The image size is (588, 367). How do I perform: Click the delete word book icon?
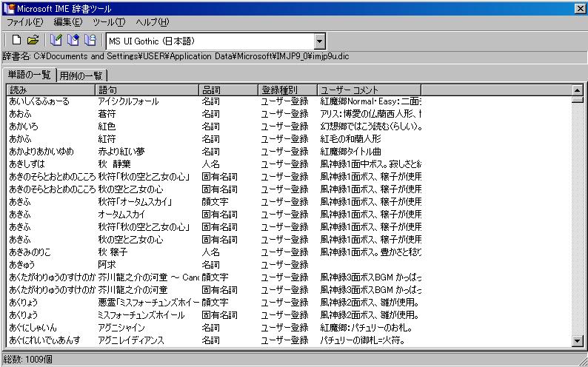tap(90, 41)
